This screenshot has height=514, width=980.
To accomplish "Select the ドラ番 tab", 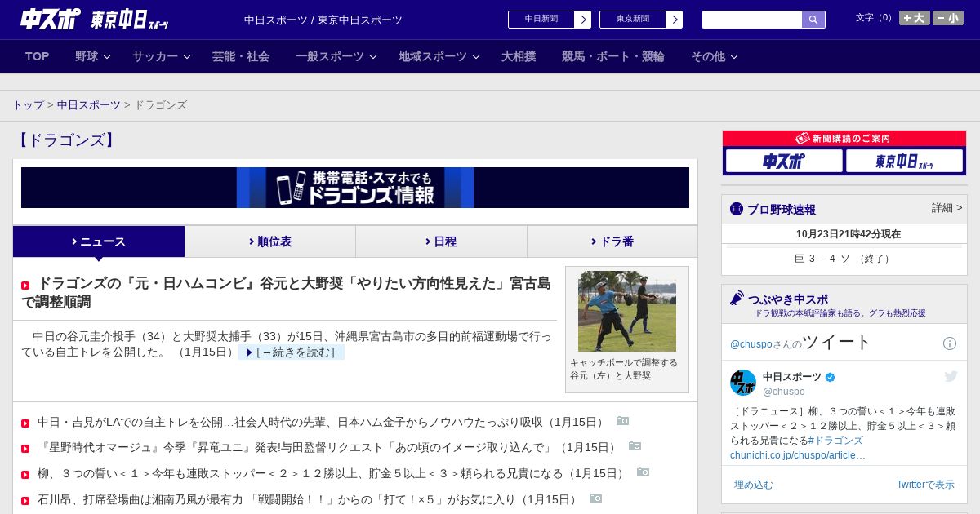I will 612,241.
